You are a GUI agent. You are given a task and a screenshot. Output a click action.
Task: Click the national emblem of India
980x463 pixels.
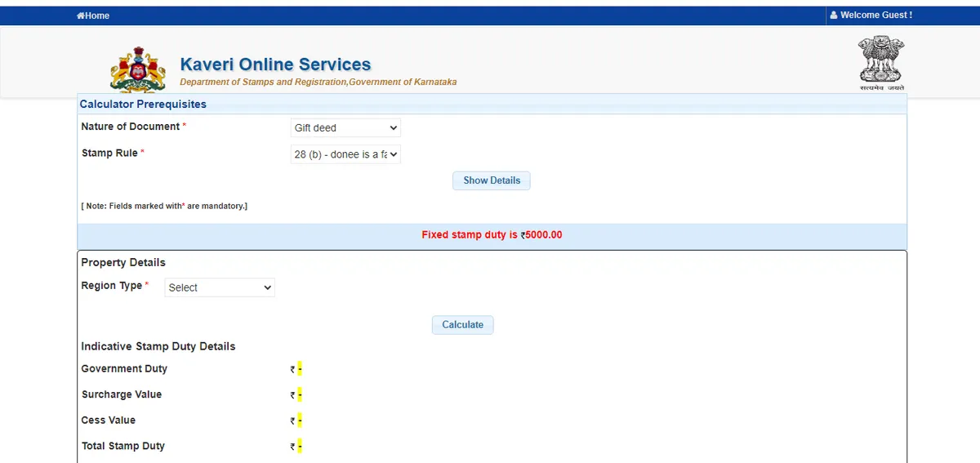tap(881, 61)
